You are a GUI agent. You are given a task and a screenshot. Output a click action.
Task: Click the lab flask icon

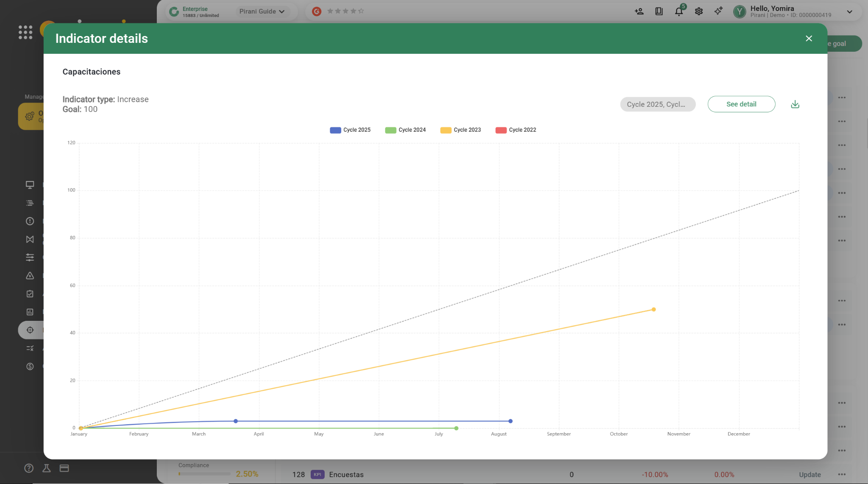(x=47, y=468)
